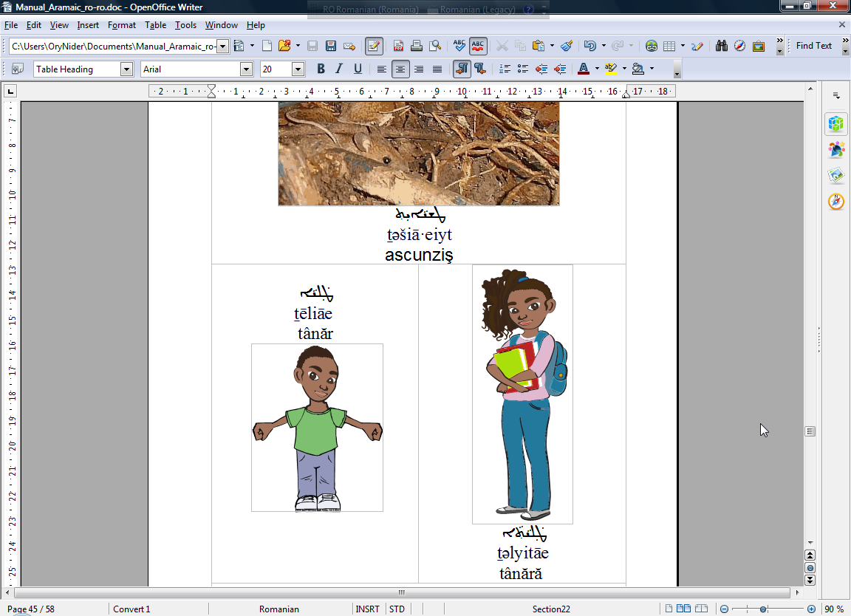Click the Clone Formatting paintbrush
This screenshot has height=616, width=851.
pos(567,46)
